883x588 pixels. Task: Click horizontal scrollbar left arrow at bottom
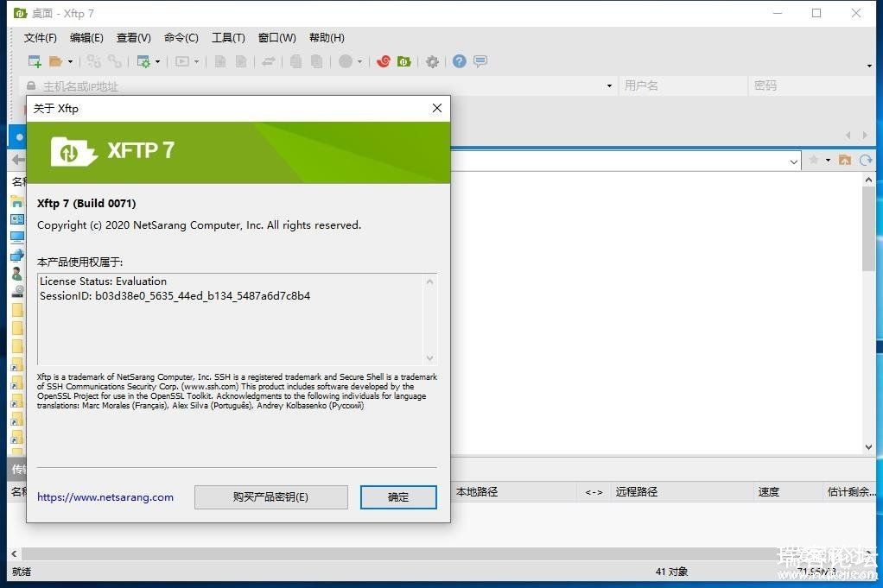tap(14, 553)
